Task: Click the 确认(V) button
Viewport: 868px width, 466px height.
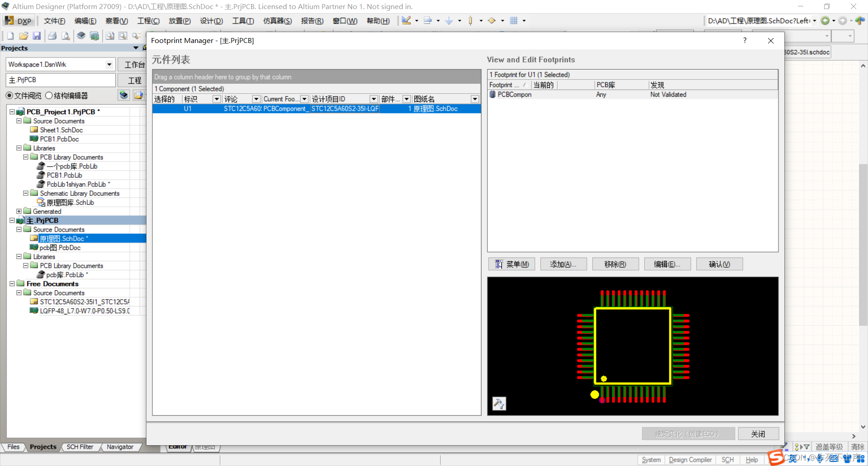Action: (x=719, y=264)
